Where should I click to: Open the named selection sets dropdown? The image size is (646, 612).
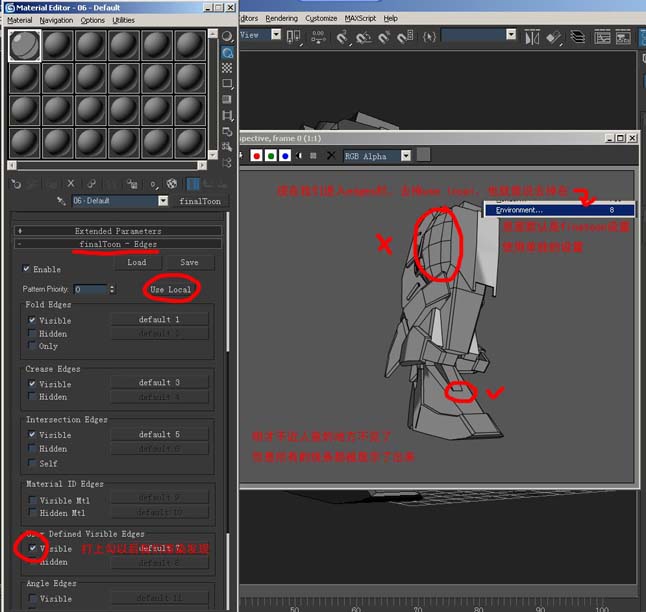point(511,35)
